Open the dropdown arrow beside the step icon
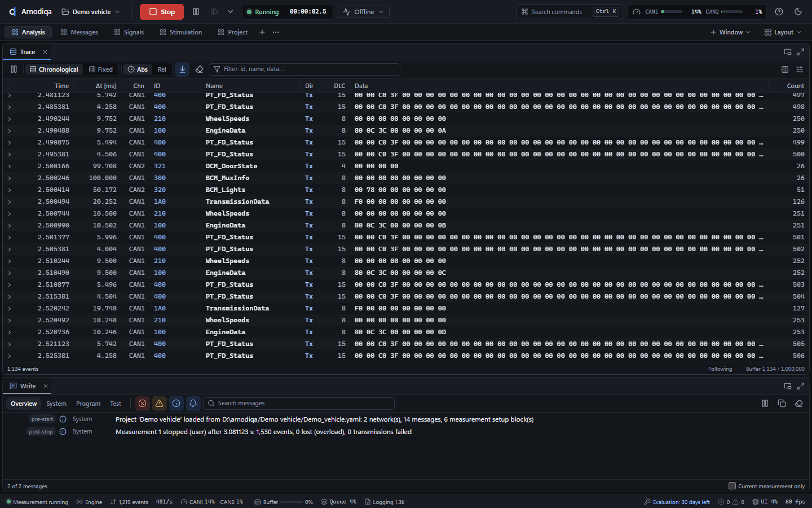Viewport: 812px width, 508px height. click(x=230, y=12)
